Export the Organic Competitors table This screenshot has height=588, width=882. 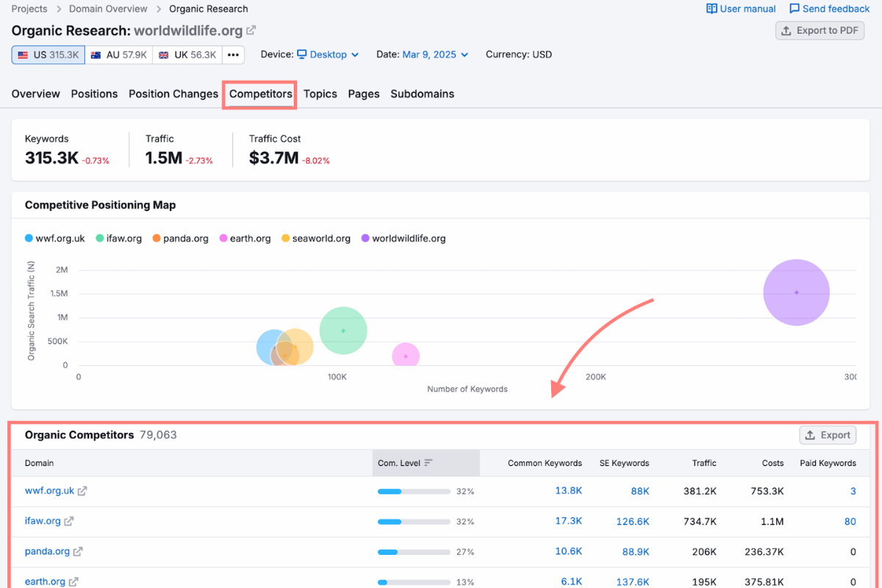coord(828,435)
